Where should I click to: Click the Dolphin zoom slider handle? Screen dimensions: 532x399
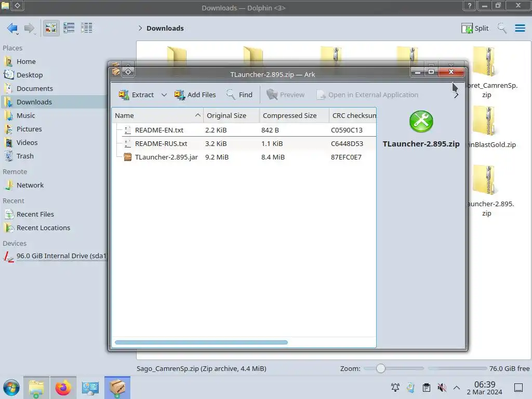[x=381, y=368]
